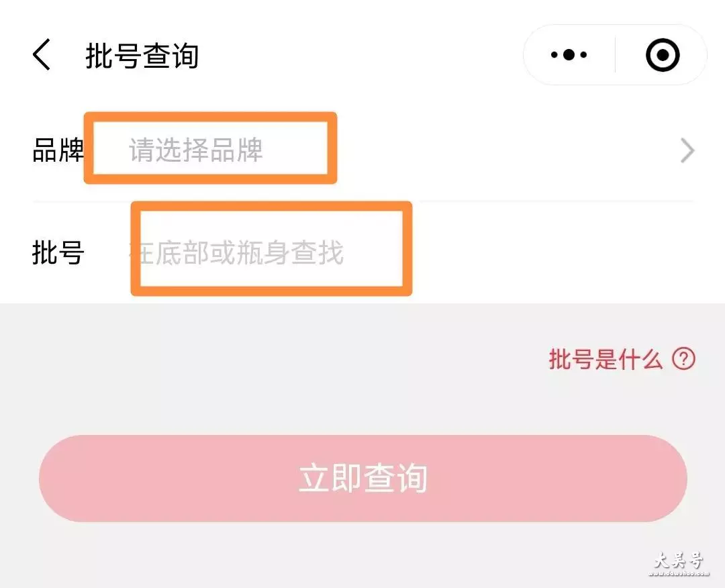725x588 pixels.
Task: Tap the 立即查询 query button
Action: 363,479
